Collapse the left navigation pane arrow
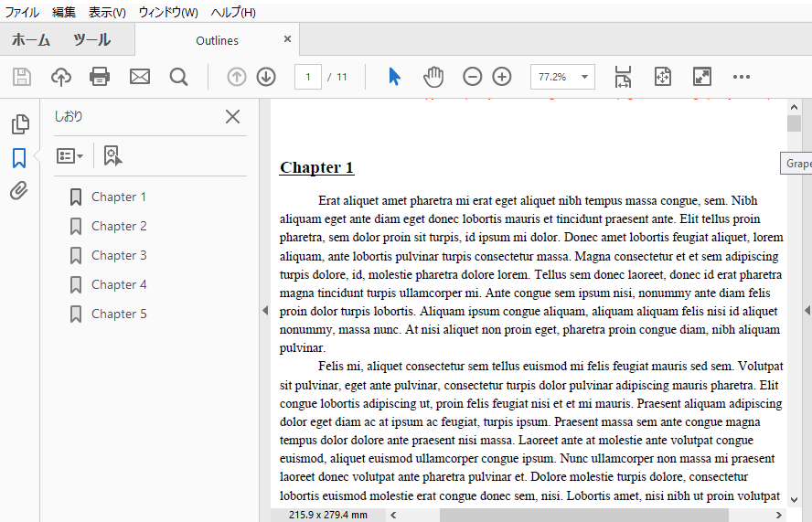 (265, 310)
